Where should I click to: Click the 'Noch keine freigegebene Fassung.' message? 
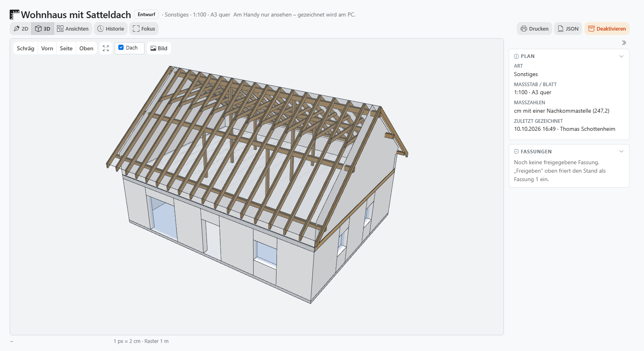pos(557,162)
